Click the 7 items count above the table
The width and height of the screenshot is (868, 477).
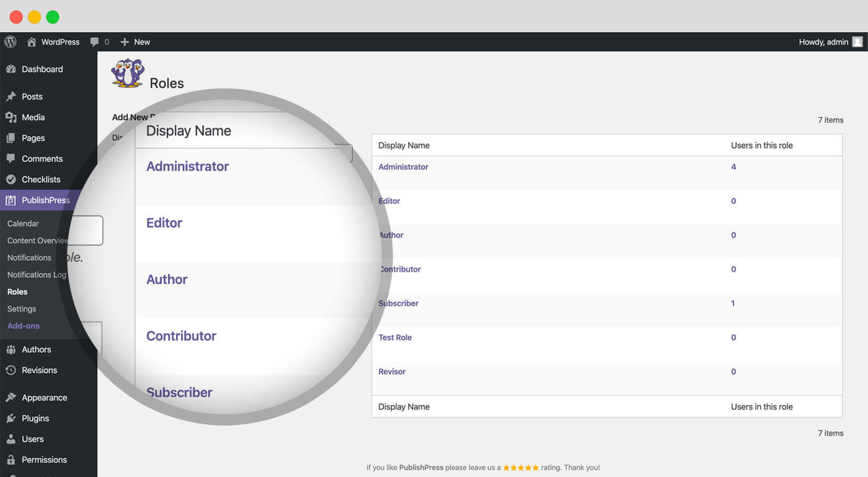(831, 120)
